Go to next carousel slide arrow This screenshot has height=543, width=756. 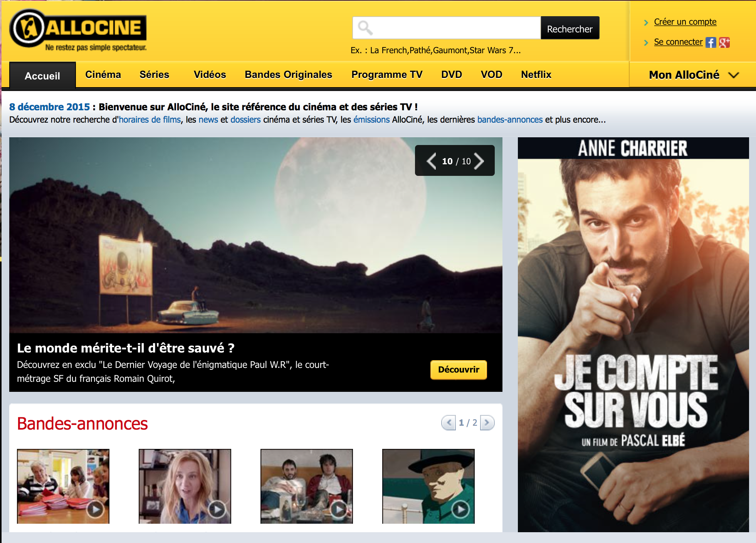point(479,161)
